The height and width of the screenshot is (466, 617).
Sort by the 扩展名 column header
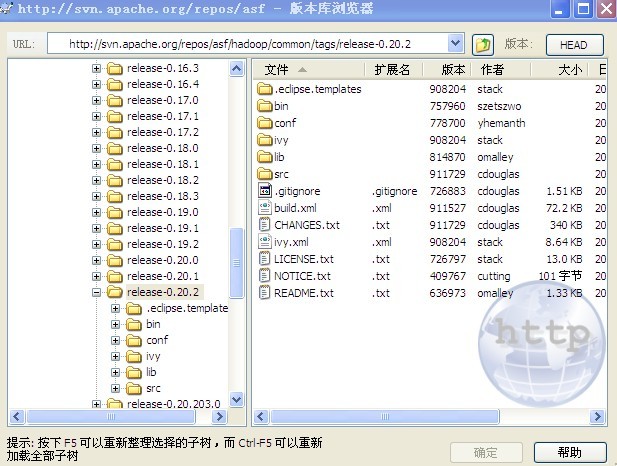[393, 70]
